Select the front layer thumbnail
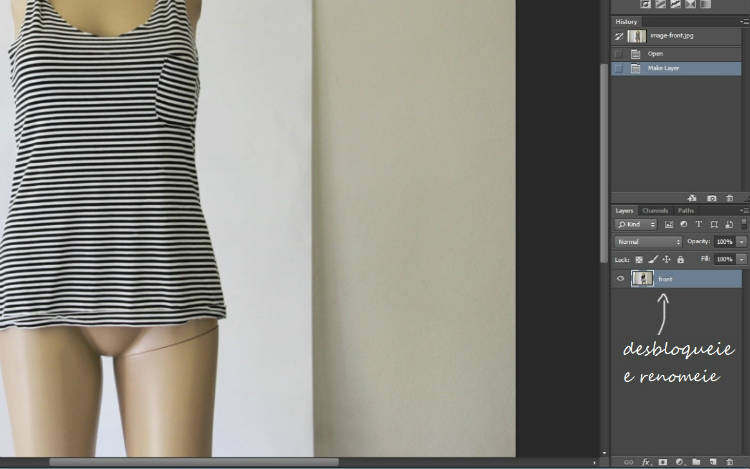The height and width of the screenshot is (469, 750). 642,279
